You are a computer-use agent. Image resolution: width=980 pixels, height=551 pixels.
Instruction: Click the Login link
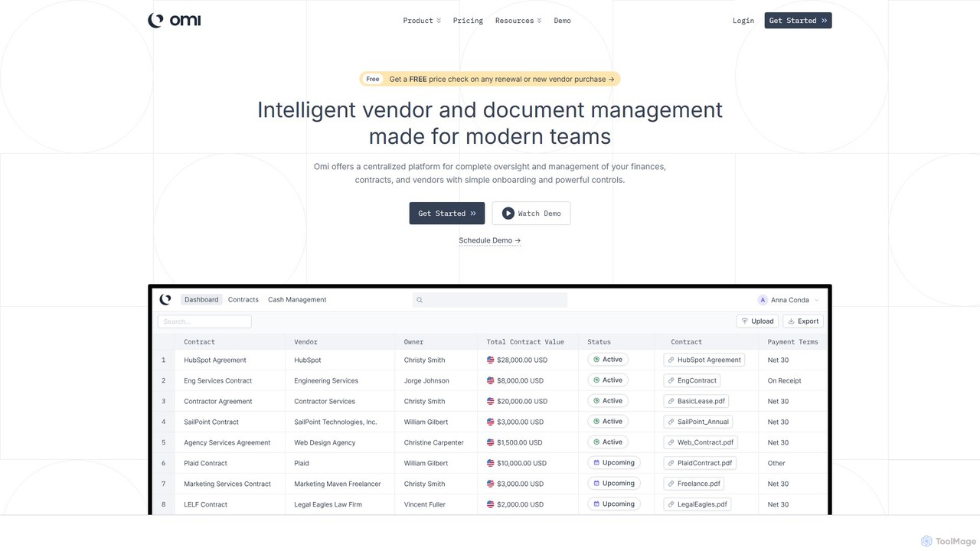pyautogui.click(x=743, y=21)
